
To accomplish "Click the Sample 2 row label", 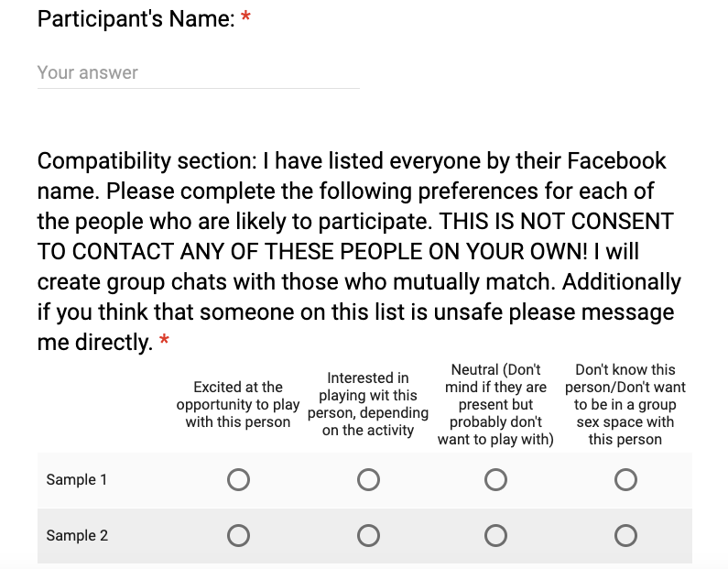I will click(x=77, y=536).
